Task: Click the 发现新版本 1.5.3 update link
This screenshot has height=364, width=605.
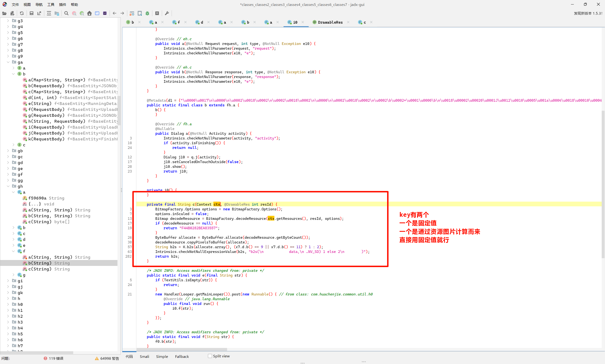Action: coord(588,13)
